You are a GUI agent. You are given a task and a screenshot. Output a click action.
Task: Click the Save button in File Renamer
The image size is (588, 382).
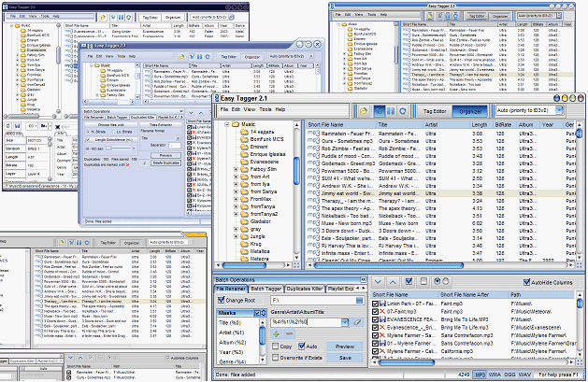pos(345,358)
